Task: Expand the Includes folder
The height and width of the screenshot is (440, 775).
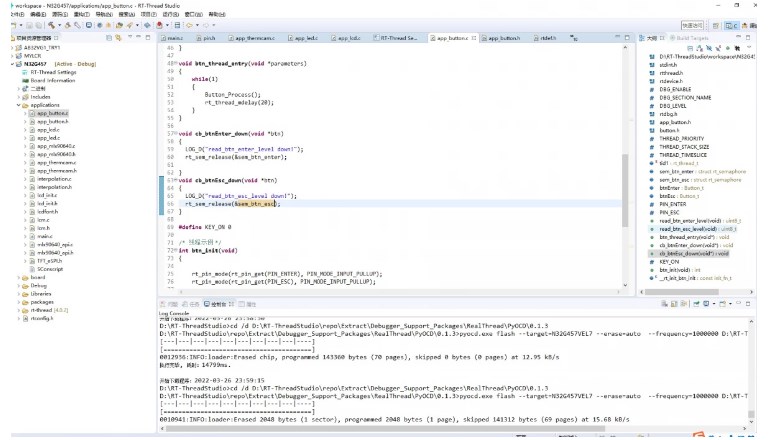Action: click(18, 97)
